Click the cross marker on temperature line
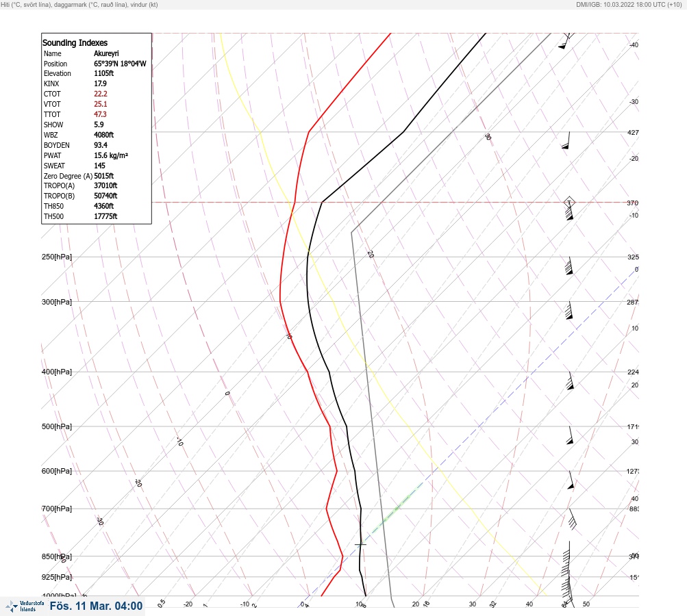This screenshot has height=616, width=687. [x=360, y=544]
